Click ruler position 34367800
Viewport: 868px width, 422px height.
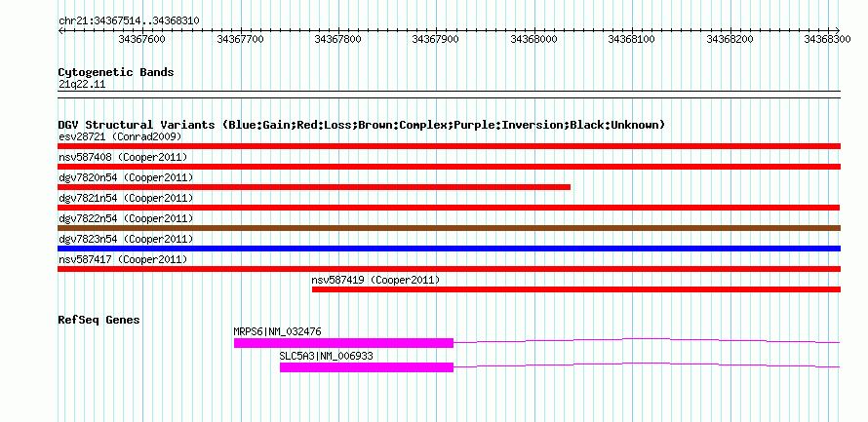coord(337,39)
